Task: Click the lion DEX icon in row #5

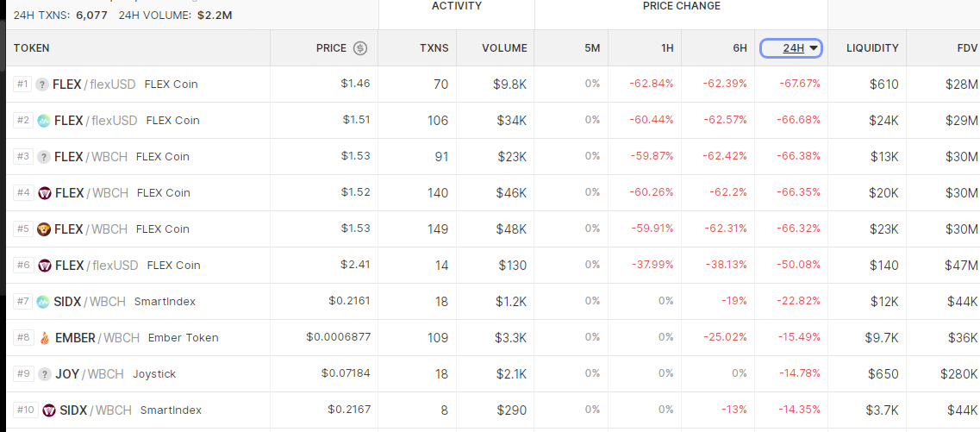Action: pyautogui.click(x=44, y=229)
